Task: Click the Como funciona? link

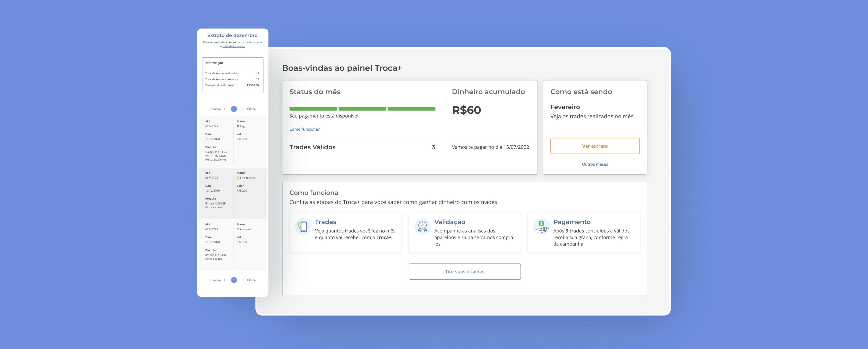Action: [305, 129]
